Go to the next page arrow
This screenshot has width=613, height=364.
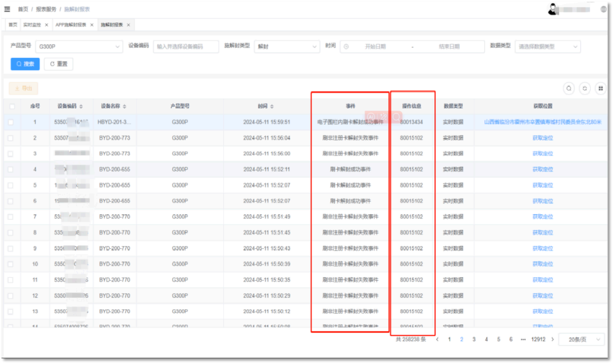tap(552, 340)
